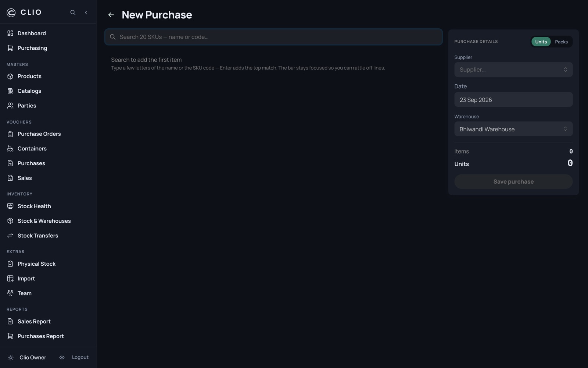Collapse the sidebar with the chevron
The width and height of the screenshot is (588, 368).
(x=86, y=13)
